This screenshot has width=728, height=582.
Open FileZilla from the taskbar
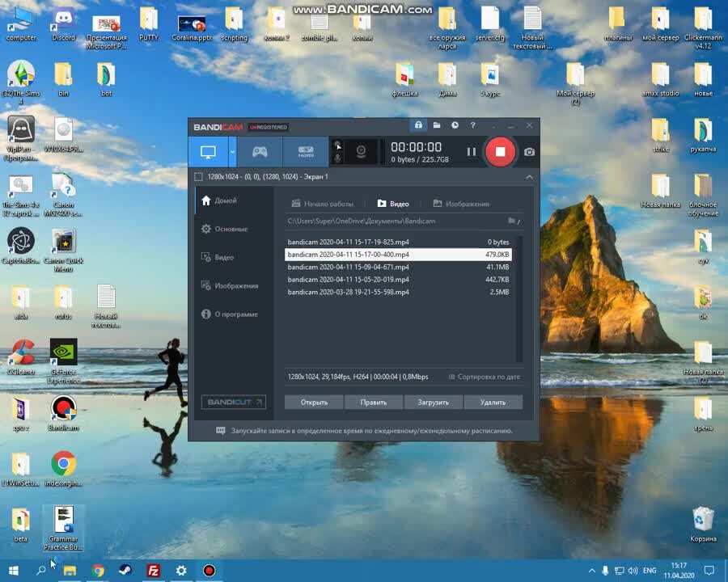pos(153,571)
